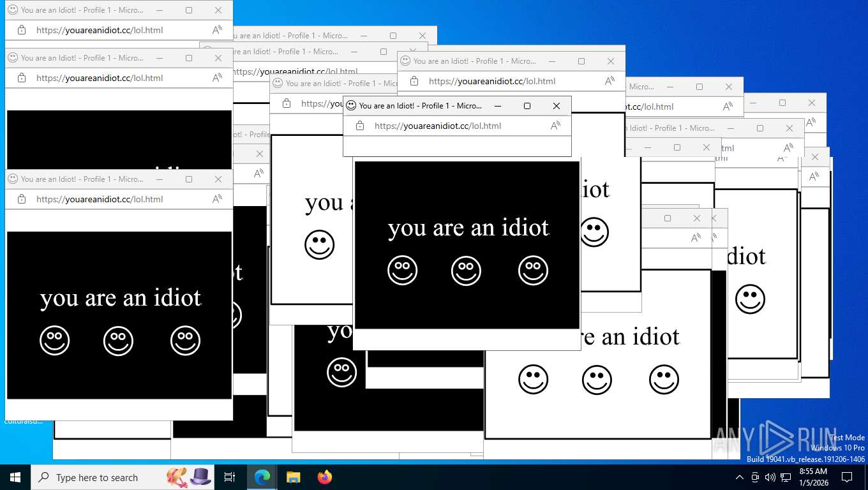Click the network icon in the system tray
The height and width of the screenshot is (490, 868).
[786, 477]
